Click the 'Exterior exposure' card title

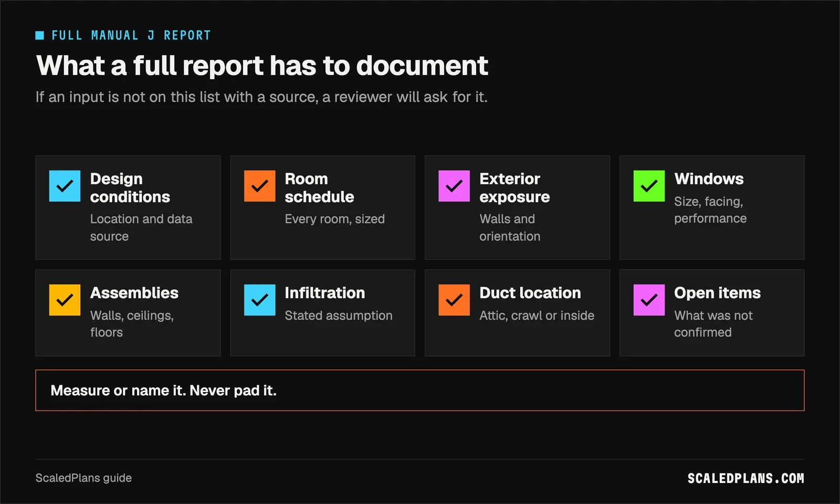(x=514, y=187)
